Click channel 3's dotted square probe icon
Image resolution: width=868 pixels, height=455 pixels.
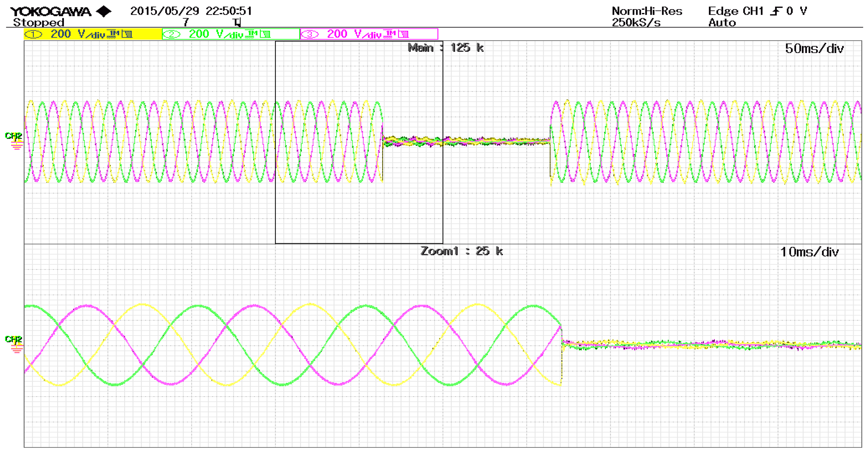[x=403, y=34]
